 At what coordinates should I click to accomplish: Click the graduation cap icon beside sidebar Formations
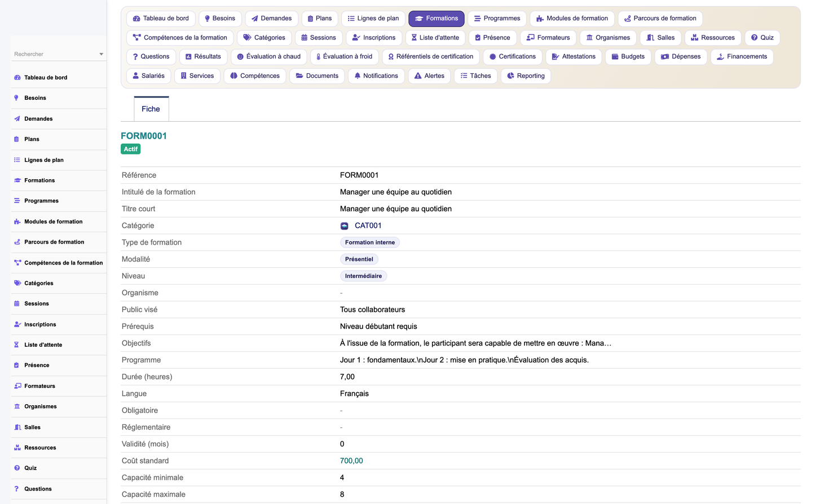pyautogui.click(x=17, y=180)
